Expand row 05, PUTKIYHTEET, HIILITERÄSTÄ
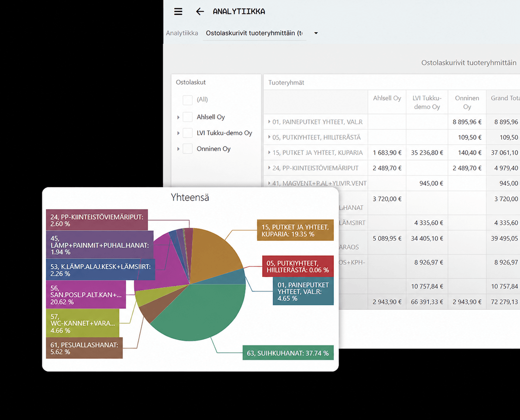The image size is (520, 420). click(269, 137)
